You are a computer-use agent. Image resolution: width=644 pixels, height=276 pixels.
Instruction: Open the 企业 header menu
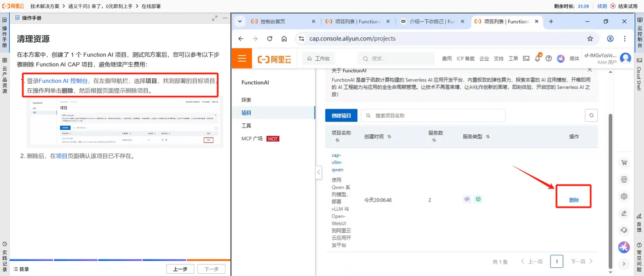(x=484, y=59)
